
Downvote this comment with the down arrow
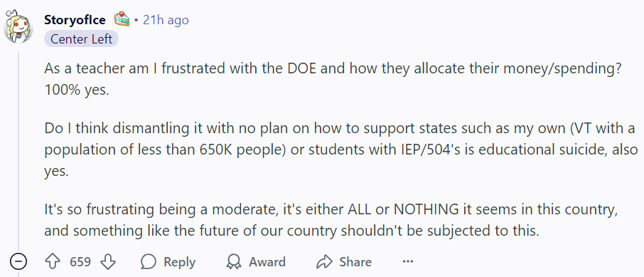108,262
